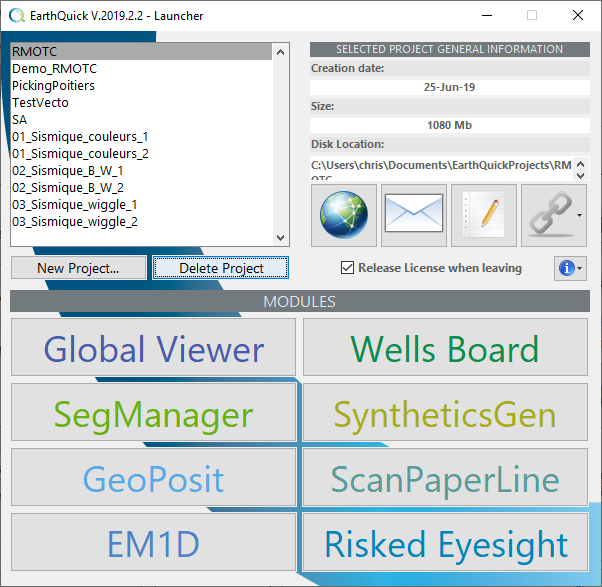Select the Demo_RMOTC project
The height and width of the screenshot is (587, 602).
tap(141, 69)
